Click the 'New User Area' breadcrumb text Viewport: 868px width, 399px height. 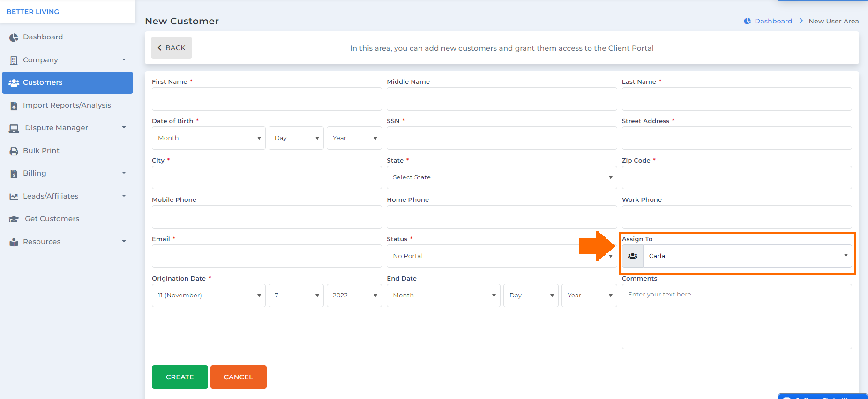pos(834,21)
